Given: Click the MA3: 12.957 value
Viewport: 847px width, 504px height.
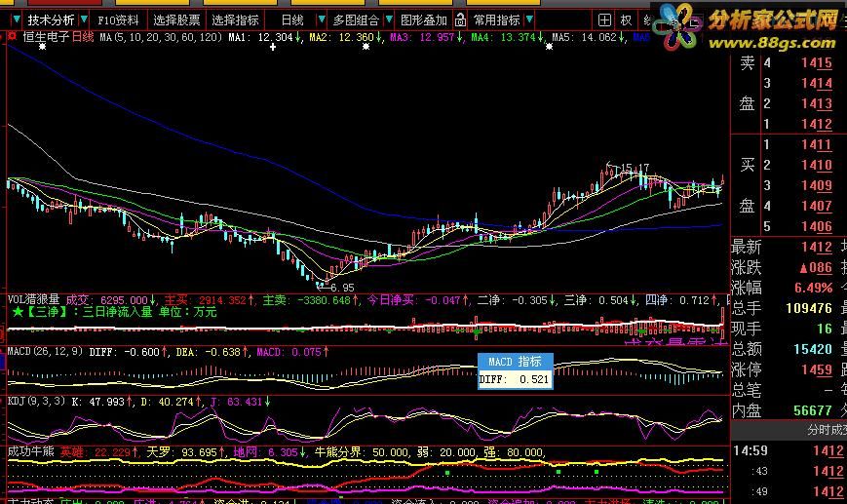Looking at the screenshot, I should (x=426, y=37).
